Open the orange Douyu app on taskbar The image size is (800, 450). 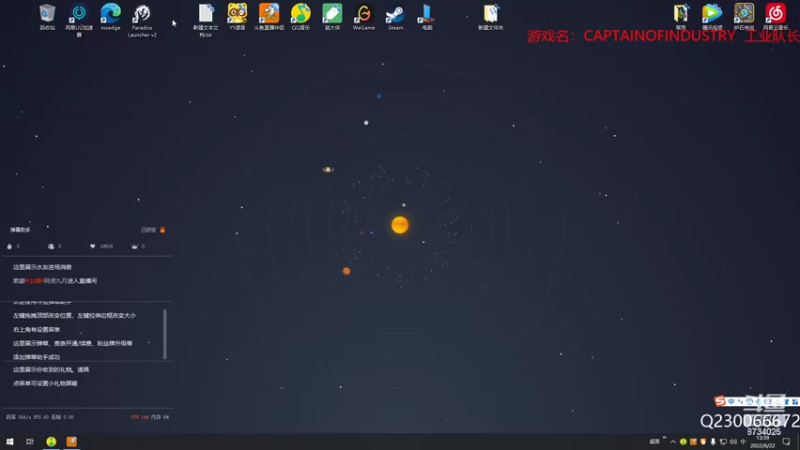coord(71,442)
